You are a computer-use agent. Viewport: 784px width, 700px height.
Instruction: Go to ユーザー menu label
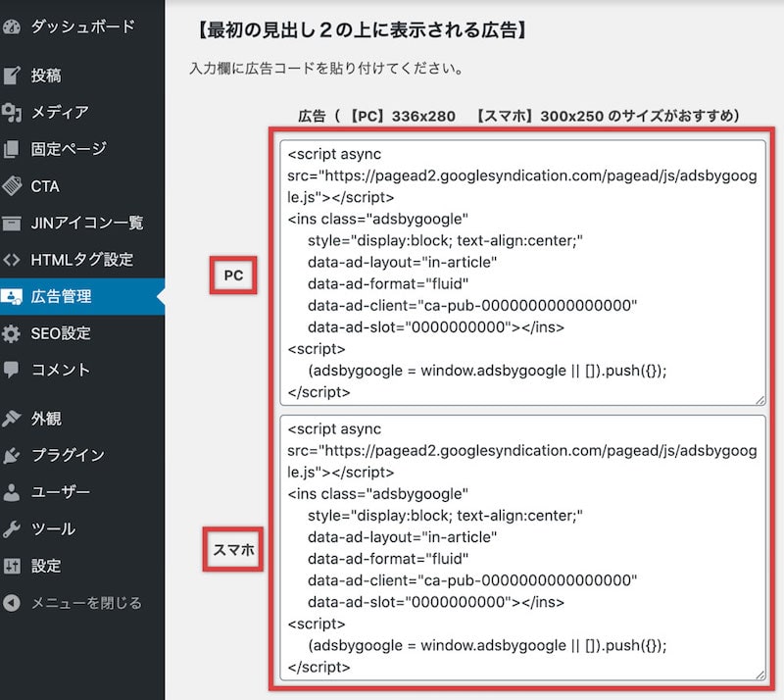tap(61, 492)
